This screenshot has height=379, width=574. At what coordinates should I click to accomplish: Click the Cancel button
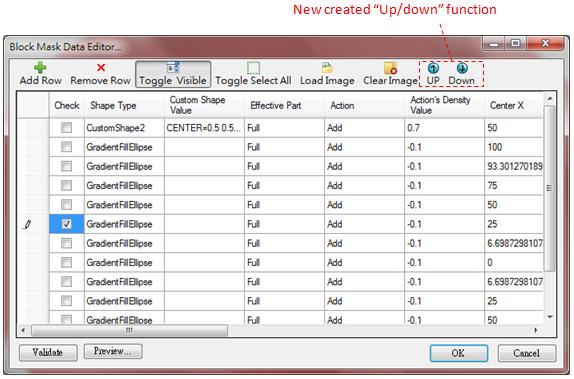527,353
